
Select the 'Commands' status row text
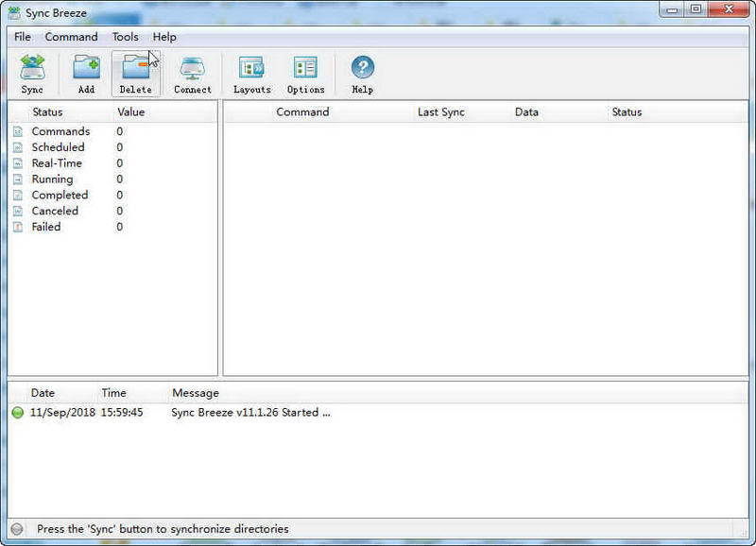pos(60,131)
